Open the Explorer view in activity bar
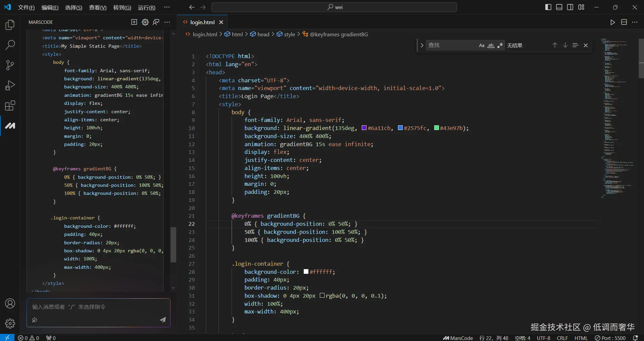Screen dimensions: 644x341 tap(10, 25)
